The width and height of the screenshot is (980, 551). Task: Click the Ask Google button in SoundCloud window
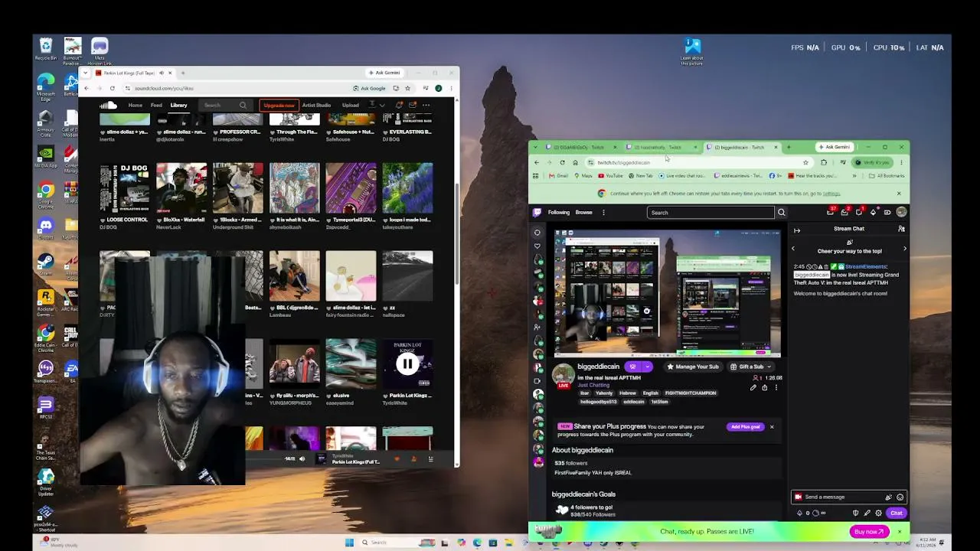click(370, 88)
